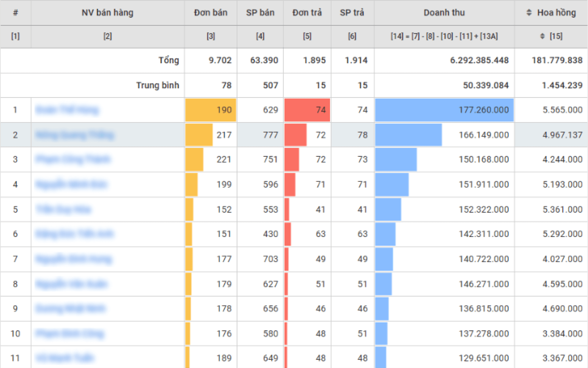Click the Đơn trả column header

point(307,13)
